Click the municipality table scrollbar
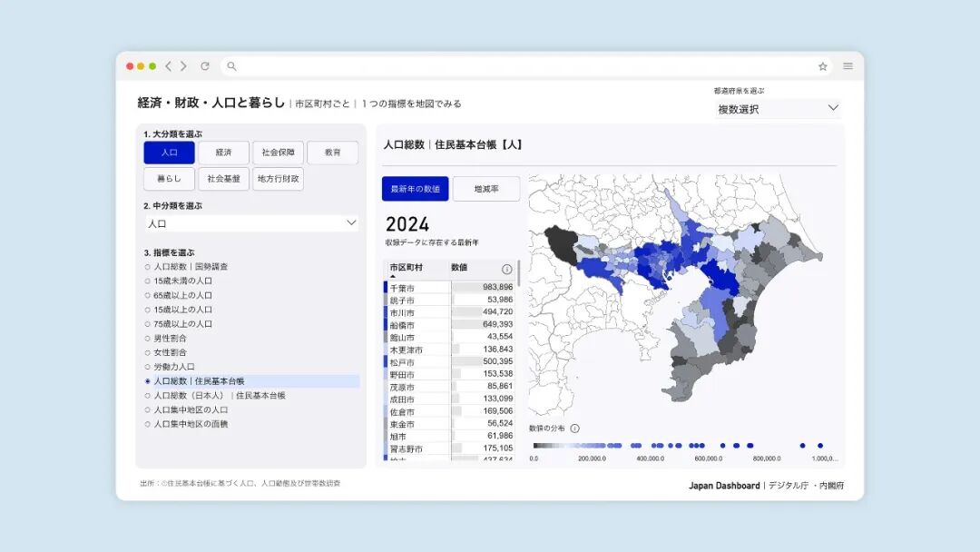The width and height of the screenshot is (980, 552). 519,272
